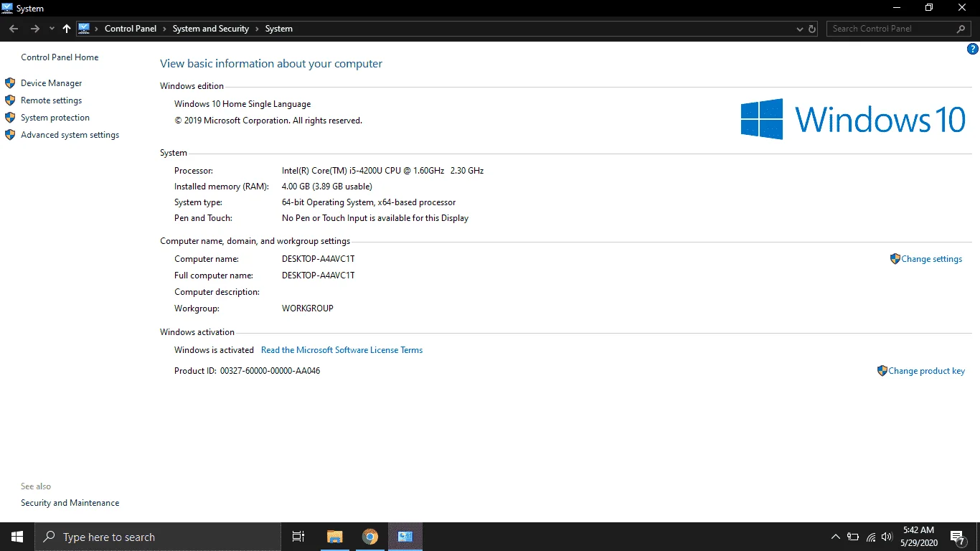Image resolution: width=980 pixels, height=551 pixels.
Task: Go back using the address bar Back arrow
Action: coord(14,29)
